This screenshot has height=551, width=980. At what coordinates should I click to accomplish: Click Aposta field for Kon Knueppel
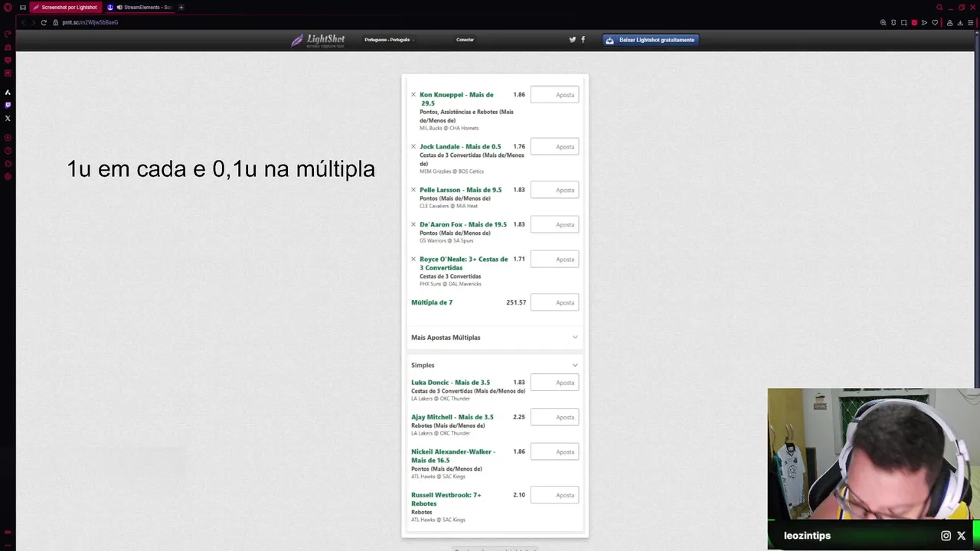554,95
